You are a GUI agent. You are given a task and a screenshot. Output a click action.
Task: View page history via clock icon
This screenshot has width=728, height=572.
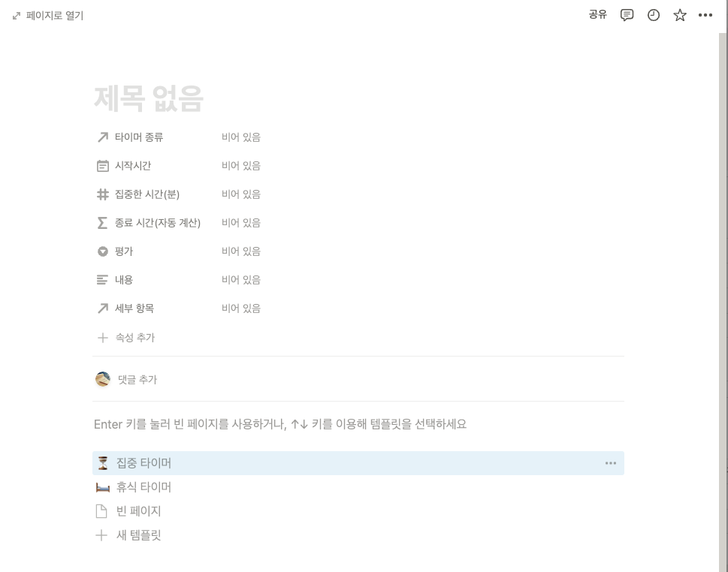tap(654, 15)
